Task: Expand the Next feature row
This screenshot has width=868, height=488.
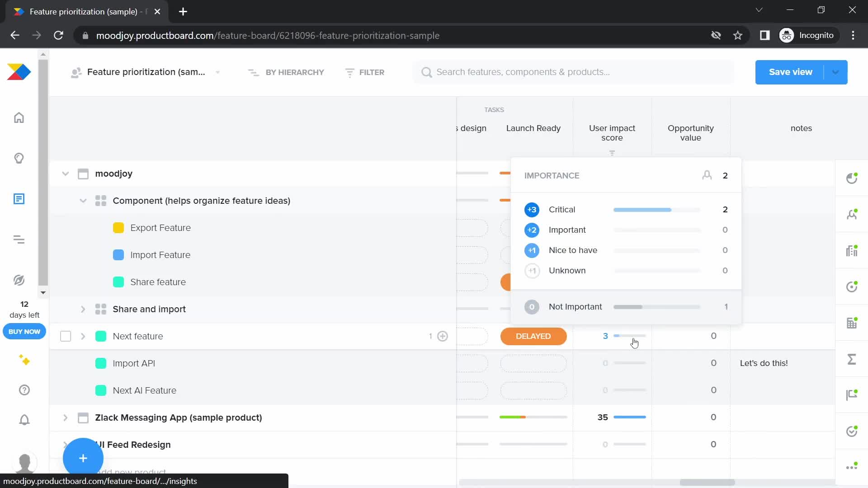Action: coord(83,336)
